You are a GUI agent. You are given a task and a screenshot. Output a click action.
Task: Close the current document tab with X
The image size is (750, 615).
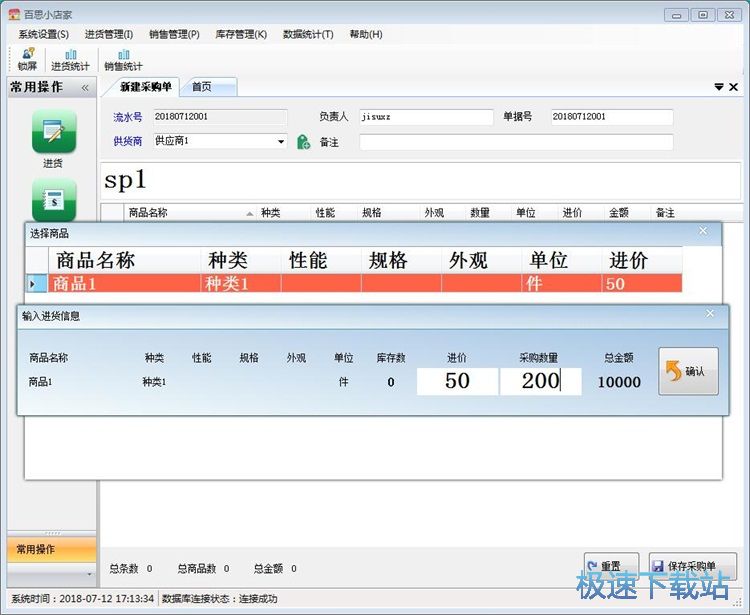733,87
